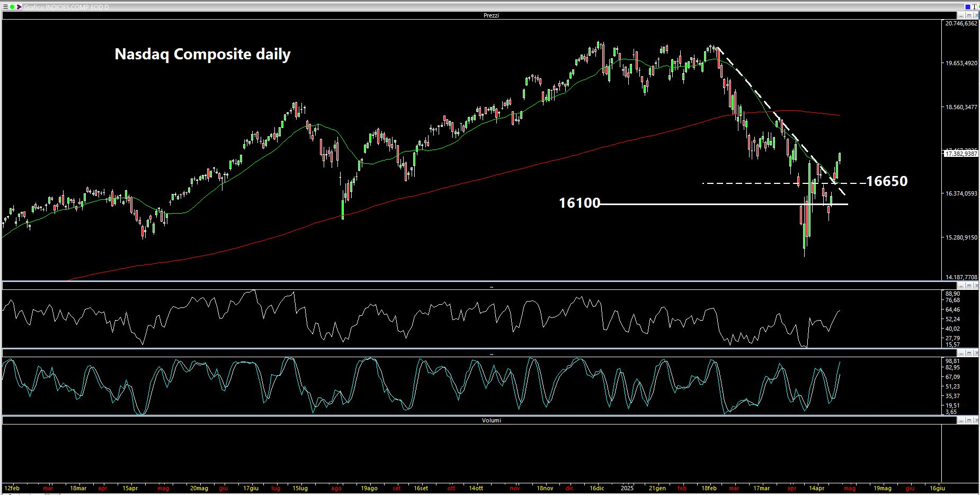This screenshot has width=980, height=495.
Task: Click the 35,37 value on stochastic scale
Action: 952,396
